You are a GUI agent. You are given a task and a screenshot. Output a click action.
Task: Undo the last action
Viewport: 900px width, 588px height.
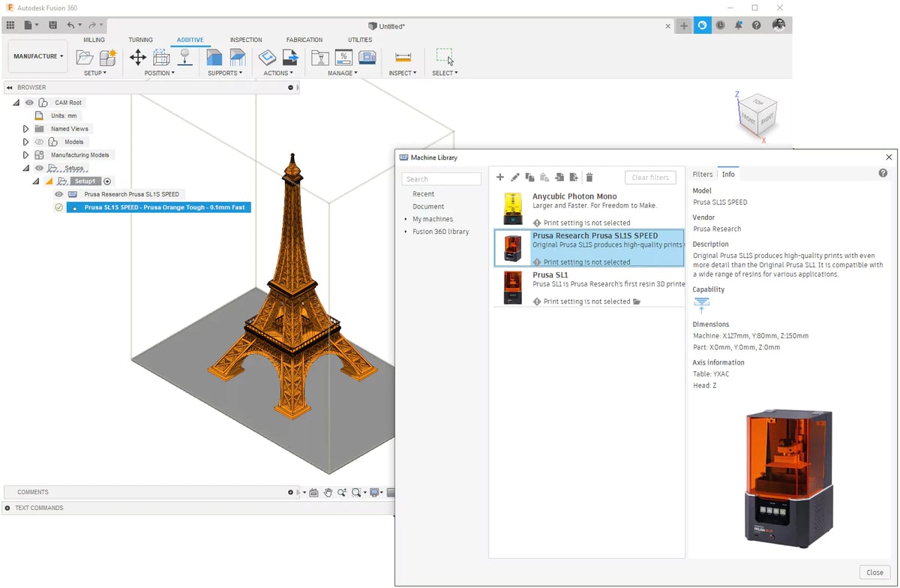click(x=72, y=25)
